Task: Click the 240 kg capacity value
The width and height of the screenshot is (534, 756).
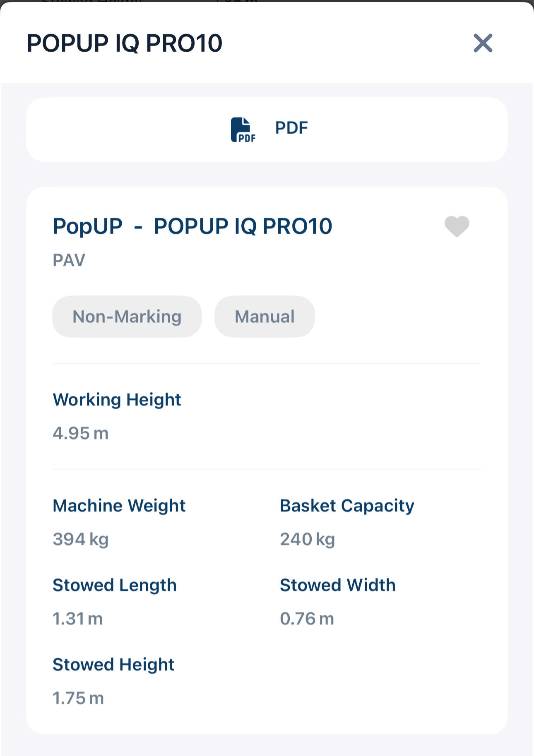Action: (307, 539)
